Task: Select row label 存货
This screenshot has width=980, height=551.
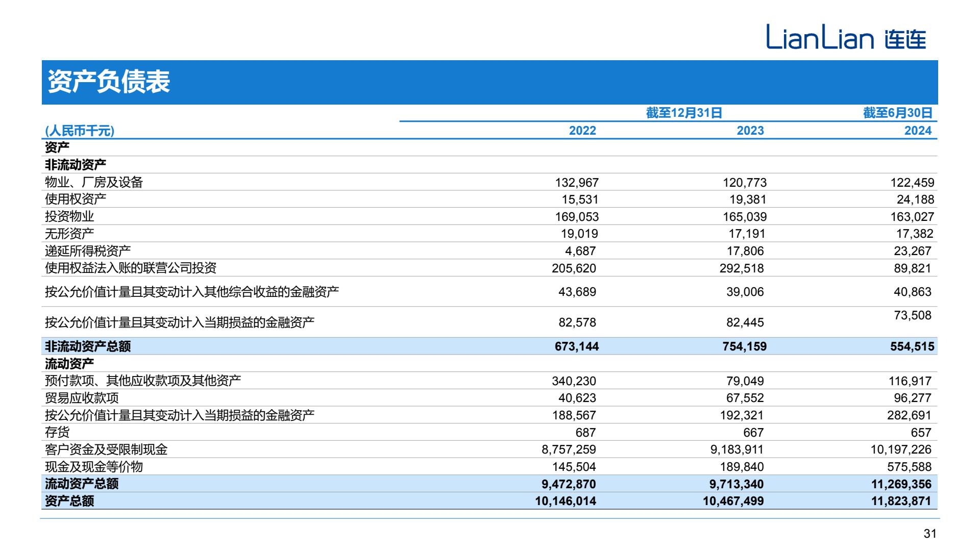Action: tap(57, 432)
